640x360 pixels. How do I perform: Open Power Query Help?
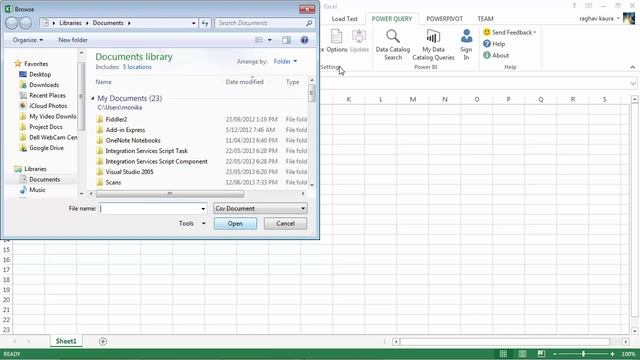(x=494, y=44)
